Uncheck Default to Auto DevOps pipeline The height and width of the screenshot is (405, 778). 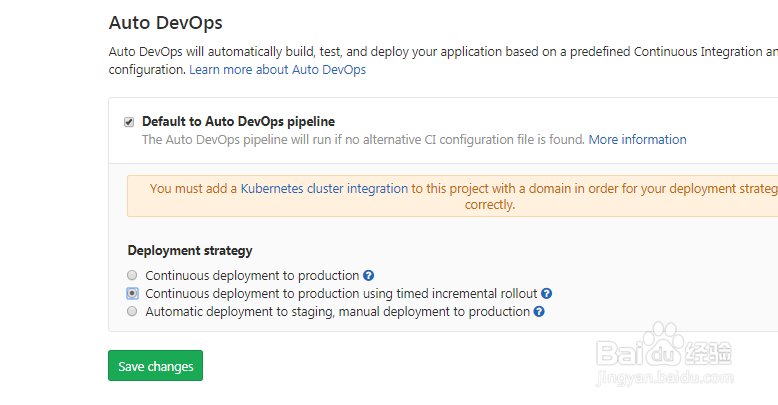coord(129,122)
